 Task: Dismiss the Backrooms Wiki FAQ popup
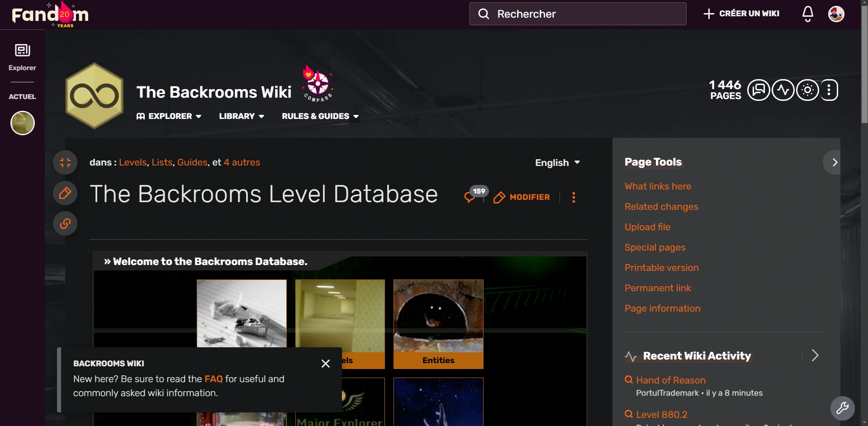click(325, 363)
